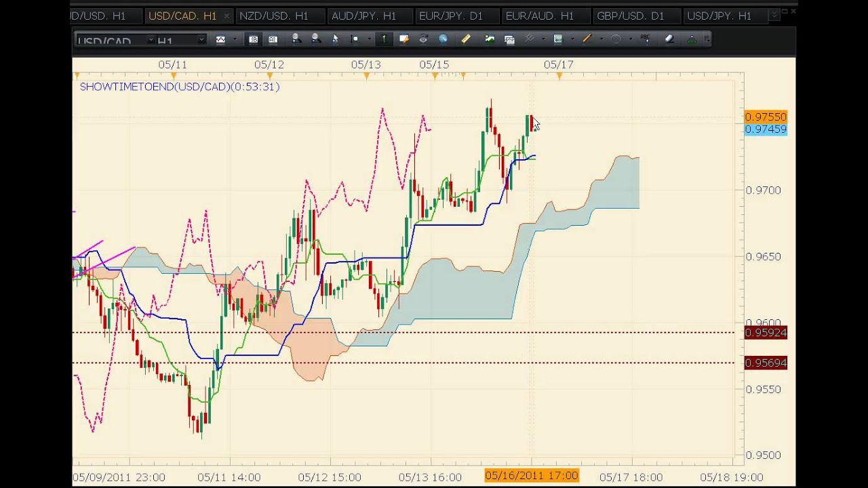Click the orange marker below 05/13 date
868x488 pixels.
click(x=366, y=76)
